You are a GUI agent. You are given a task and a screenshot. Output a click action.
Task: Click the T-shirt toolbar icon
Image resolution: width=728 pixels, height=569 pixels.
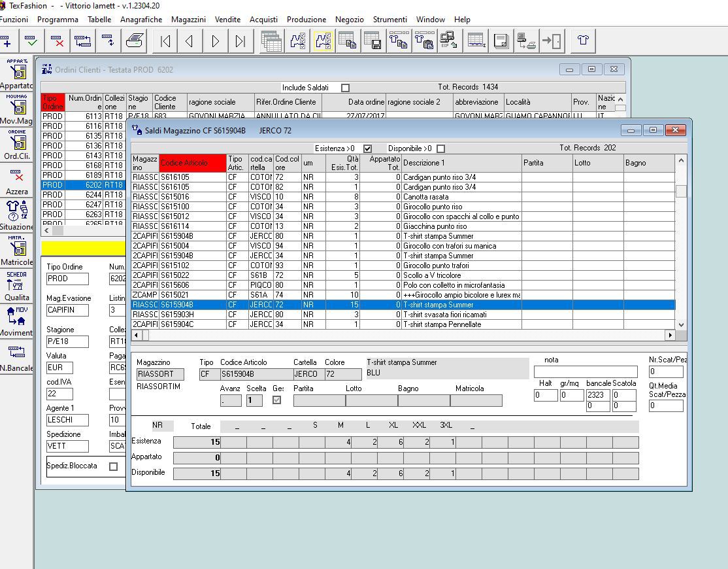click(583, 41)
